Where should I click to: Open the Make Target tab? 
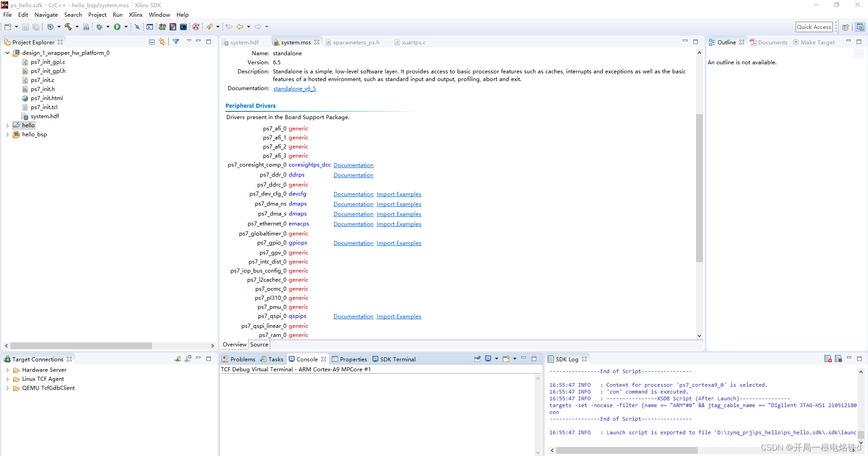pos(814,42)
